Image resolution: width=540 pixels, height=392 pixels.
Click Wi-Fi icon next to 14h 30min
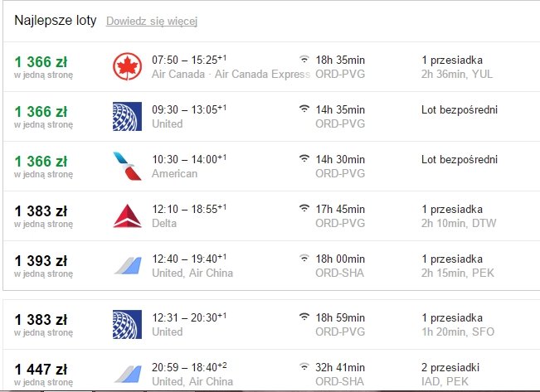tap(304, 158)
